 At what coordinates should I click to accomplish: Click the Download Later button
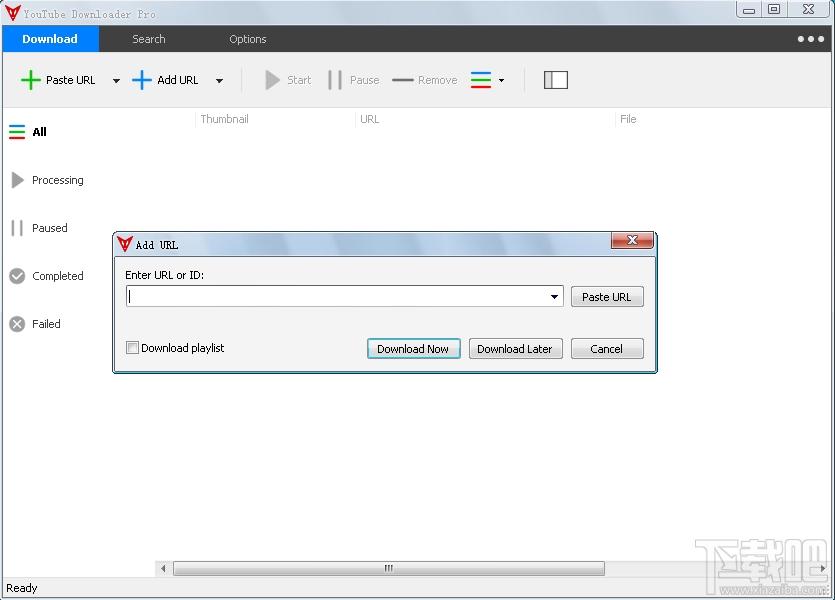coord(515,349)
